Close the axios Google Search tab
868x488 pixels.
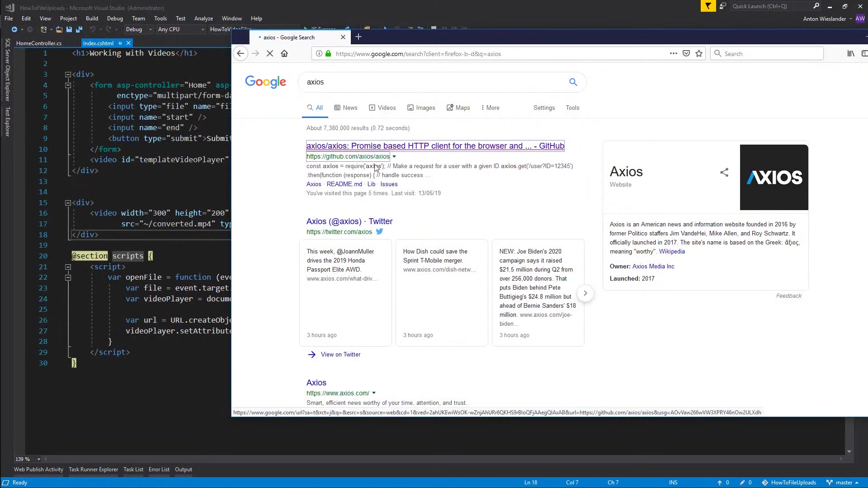point(343,37)
